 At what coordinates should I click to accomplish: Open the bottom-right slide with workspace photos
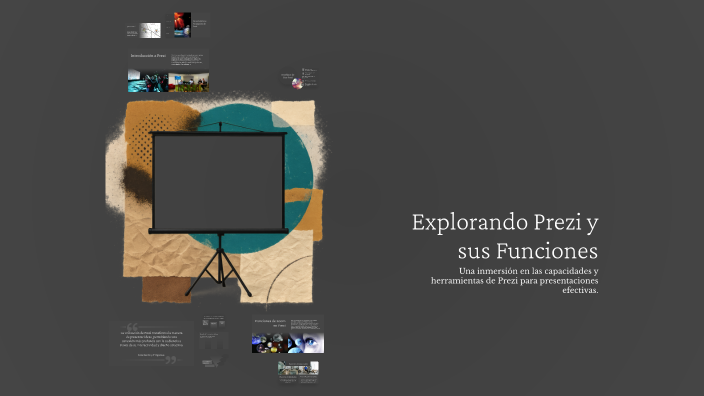(x=298, y=372)
